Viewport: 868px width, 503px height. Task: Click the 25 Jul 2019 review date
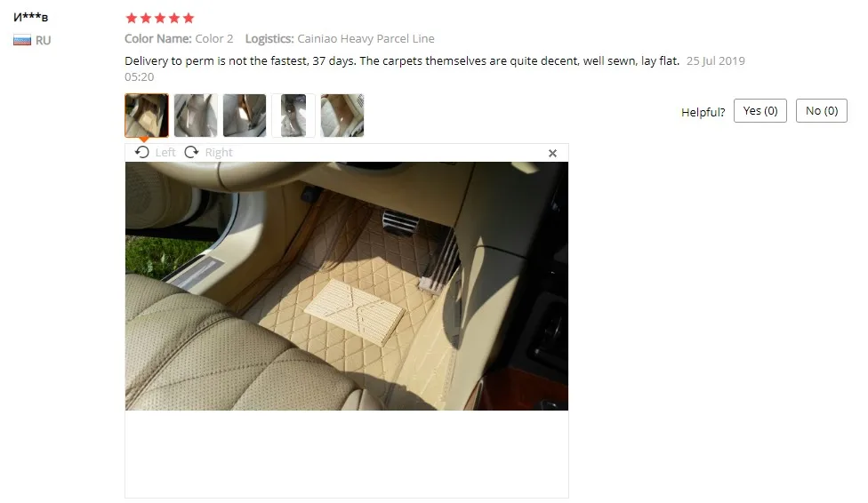tap(716, 60)
